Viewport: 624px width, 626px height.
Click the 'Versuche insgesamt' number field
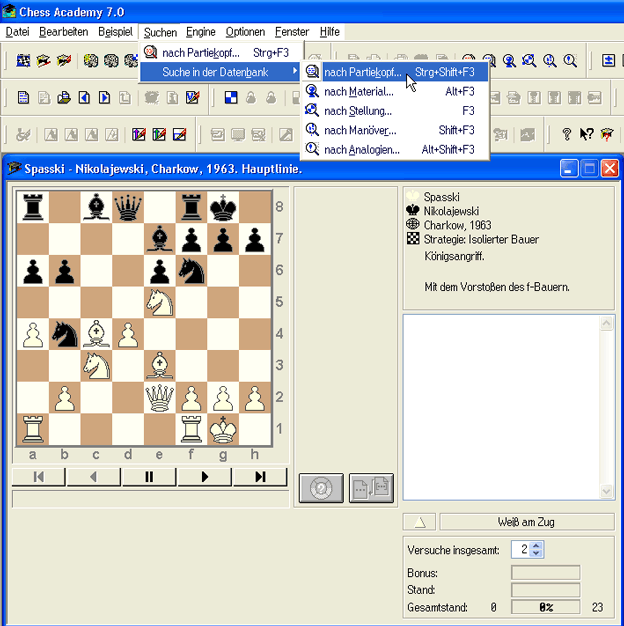click(521, 550)
